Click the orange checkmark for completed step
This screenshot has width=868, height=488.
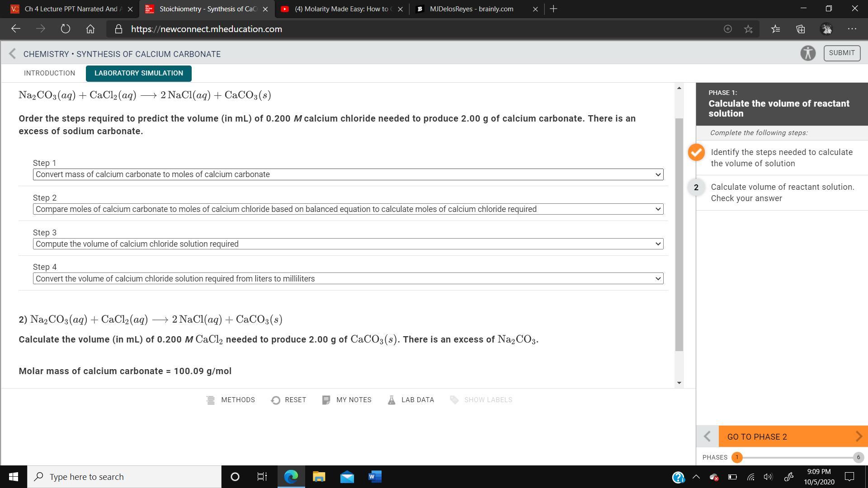[x=696, y=152]
